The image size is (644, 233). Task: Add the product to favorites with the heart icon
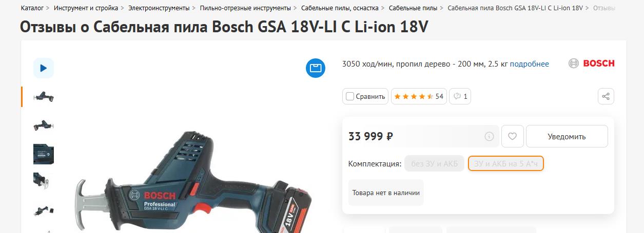[x=512, y=136]
